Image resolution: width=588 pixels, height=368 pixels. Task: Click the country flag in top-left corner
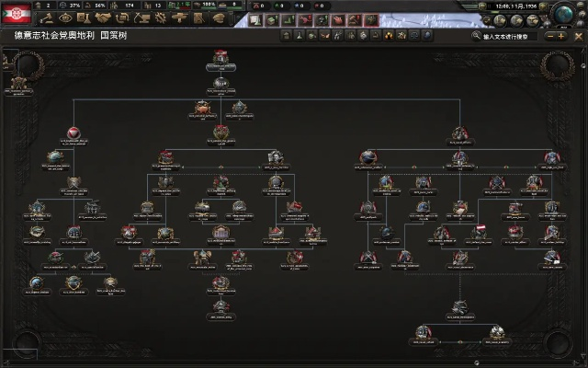coord(16,13)
